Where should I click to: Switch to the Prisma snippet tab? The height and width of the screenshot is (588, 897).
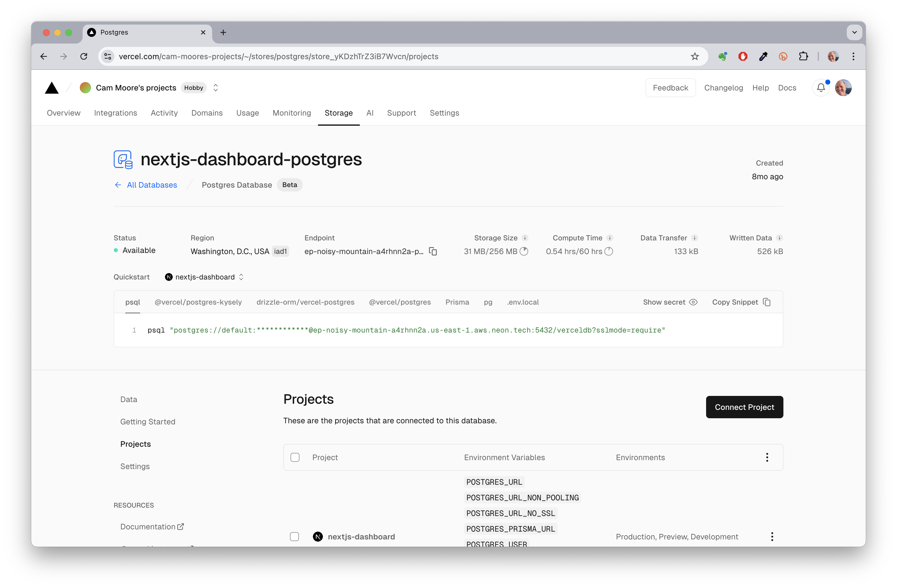457,302
